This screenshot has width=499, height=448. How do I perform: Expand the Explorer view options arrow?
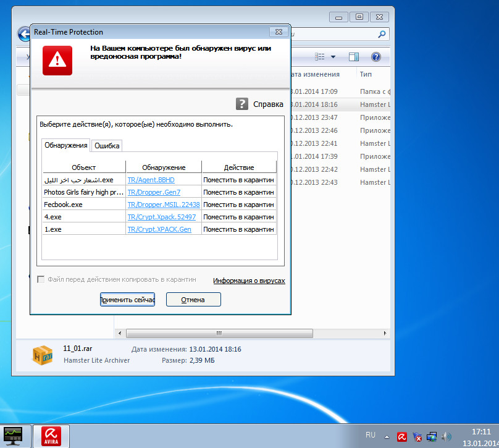333,57
